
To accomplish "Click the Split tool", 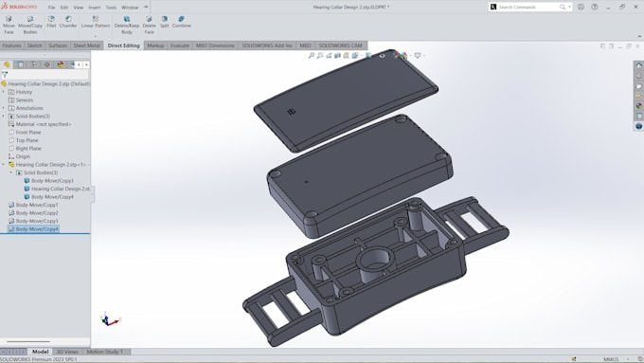I will click(x=164, y=22).
